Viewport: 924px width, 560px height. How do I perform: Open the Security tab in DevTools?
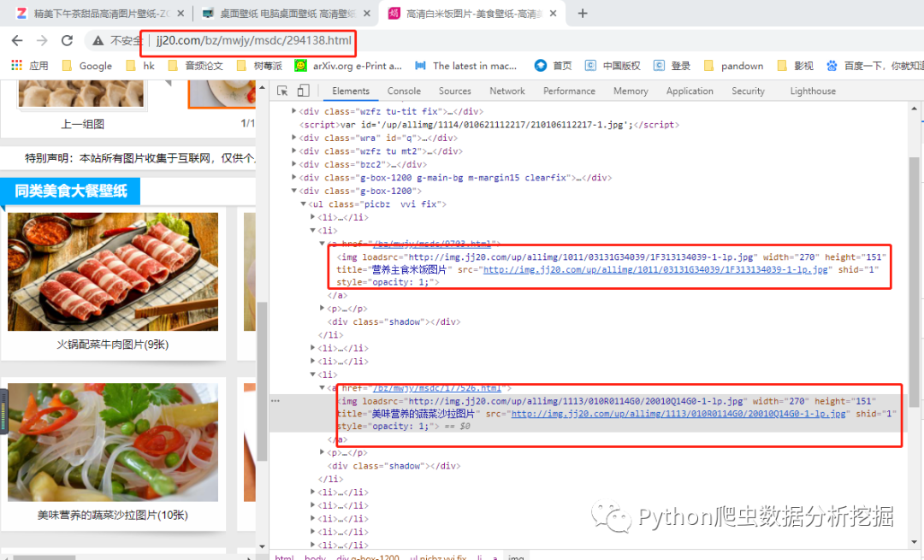tap(748, 91)
